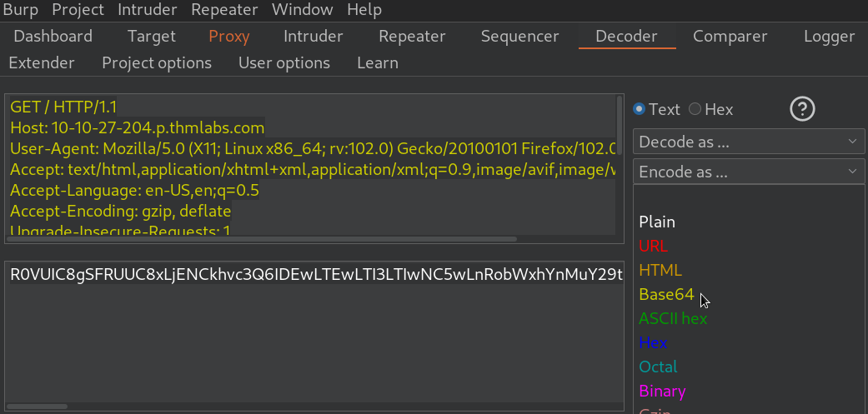Collapse the 'Encode as ...' dropdown

click(749, 172)
